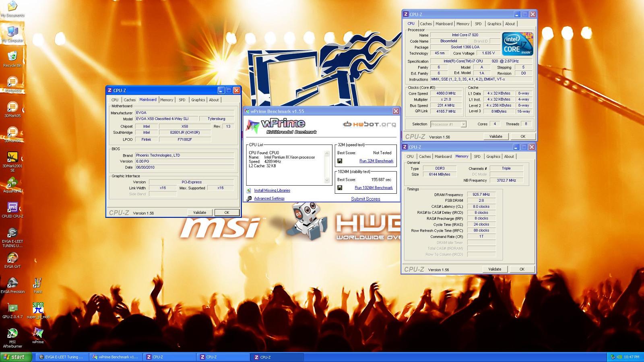
Task: Click EVGA X58 Classified 4-Way SLI model
Action: click(x=166, y=119)
